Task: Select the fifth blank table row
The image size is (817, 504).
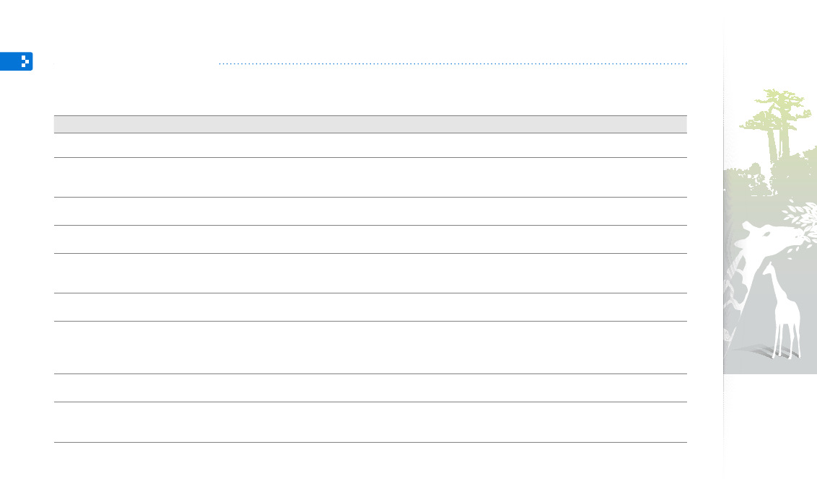Action: [370, 273]
